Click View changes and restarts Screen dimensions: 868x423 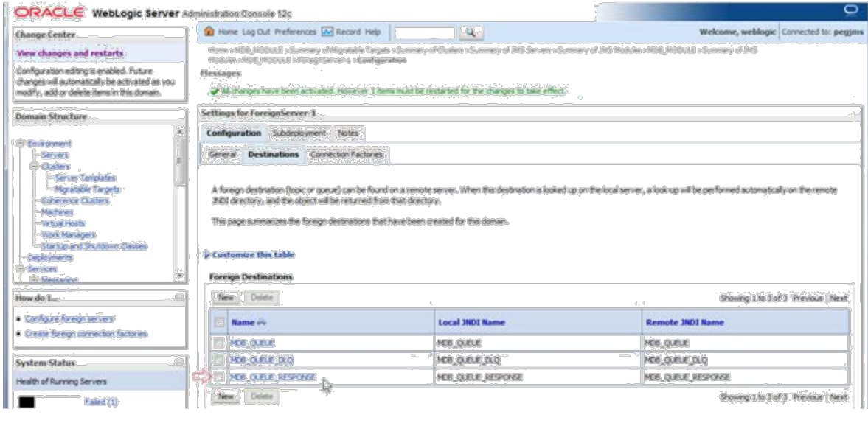click(x=71, y=53)
